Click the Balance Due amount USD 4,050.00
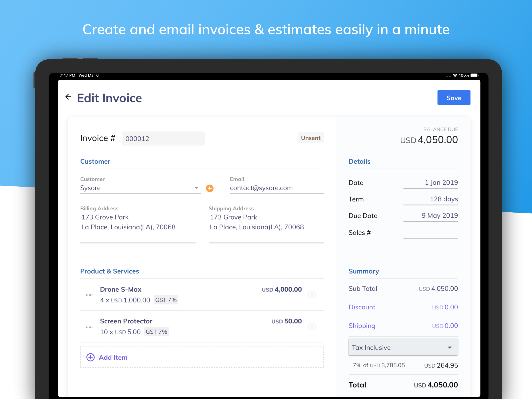 click(x=429, y=140)
